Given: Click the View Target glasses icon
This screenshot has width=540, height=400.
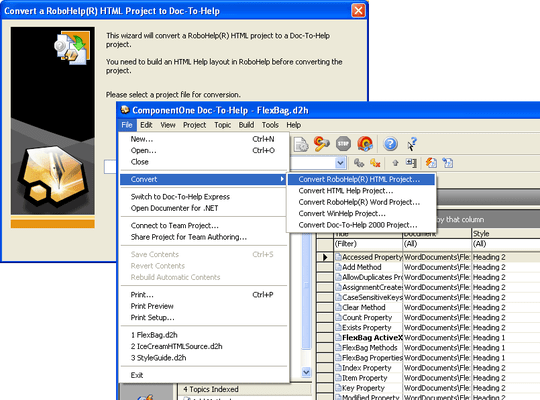Looking at the screenshot, I should pyautogui.click(x=365, y=144).
